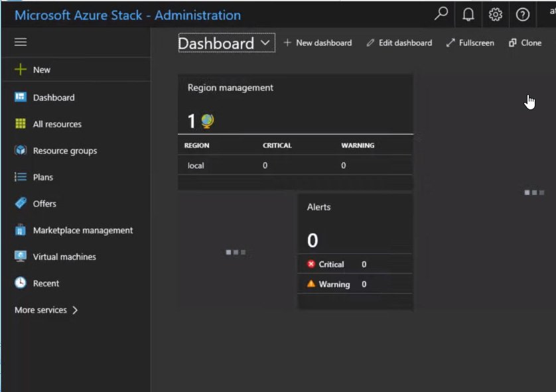This screenshot has height=392, width=556.
Task: Open the settings gear icon
Action: (494, 13)
